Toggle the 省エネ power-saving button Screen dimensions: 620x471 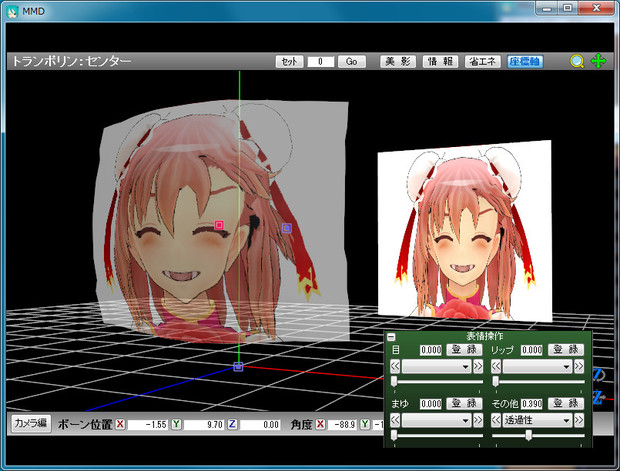click(x=482, y=61)
